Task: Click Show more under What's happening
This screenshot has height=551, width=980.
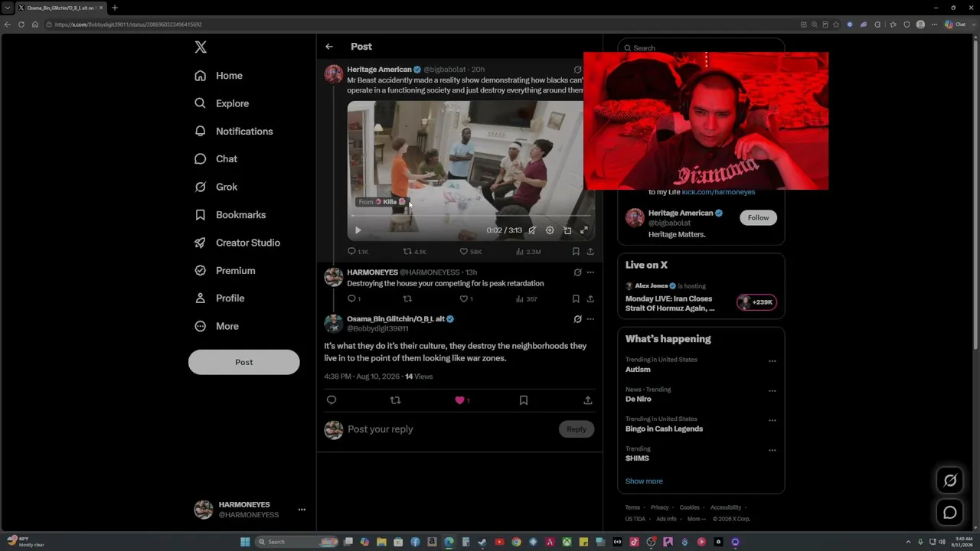Action: pos(644,481)
